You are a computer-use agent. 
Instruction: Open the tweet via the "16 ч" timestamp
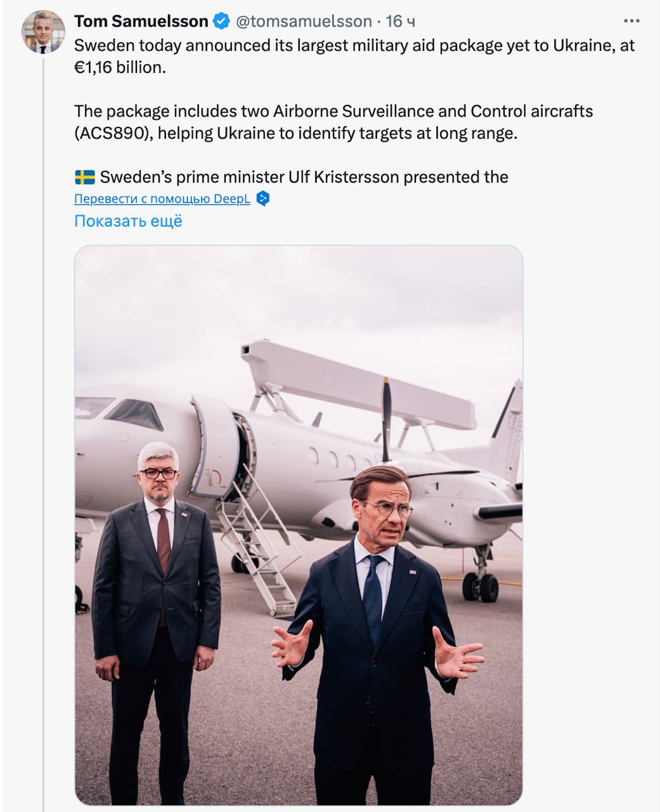[401, 22]
